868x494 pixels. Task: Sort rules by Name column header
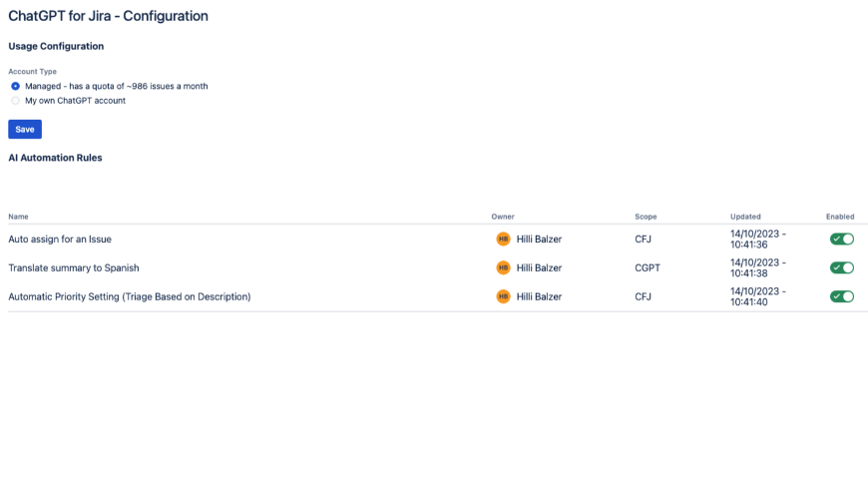pyautogui.click(x=18, y=217)
